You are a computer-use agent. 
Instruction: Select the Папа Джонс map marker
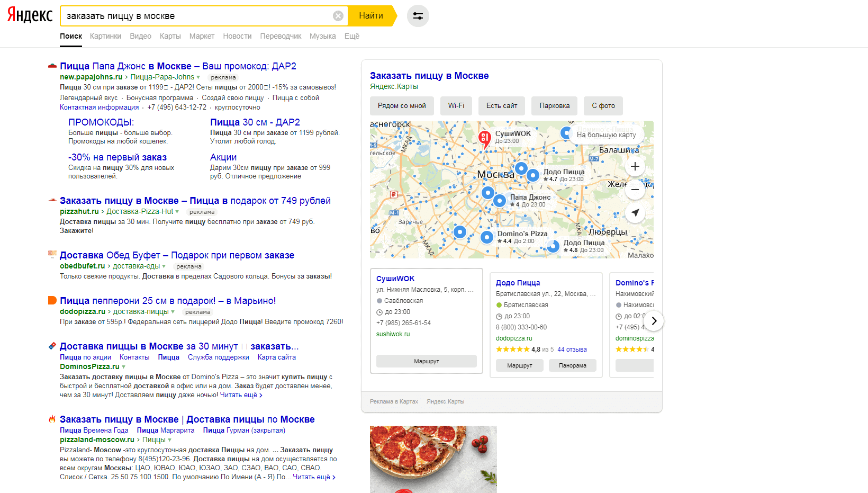(x=499, y=201)
